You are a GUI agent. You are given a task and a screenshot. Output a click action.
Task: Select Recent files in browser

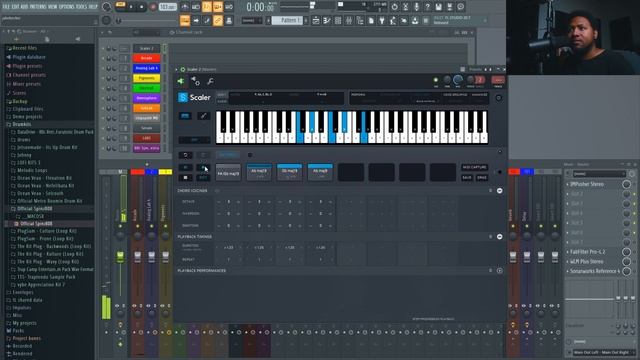pos(24,48)
